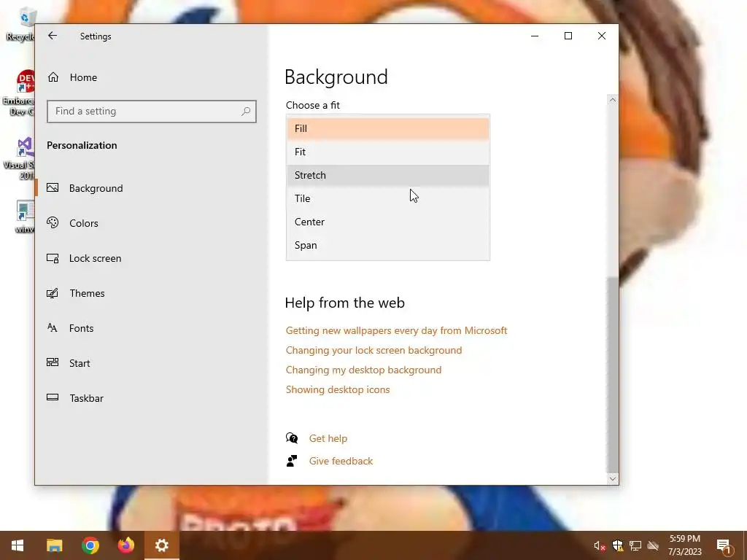
Task: Open the Colors settings page
Action: tap(152, 223)
